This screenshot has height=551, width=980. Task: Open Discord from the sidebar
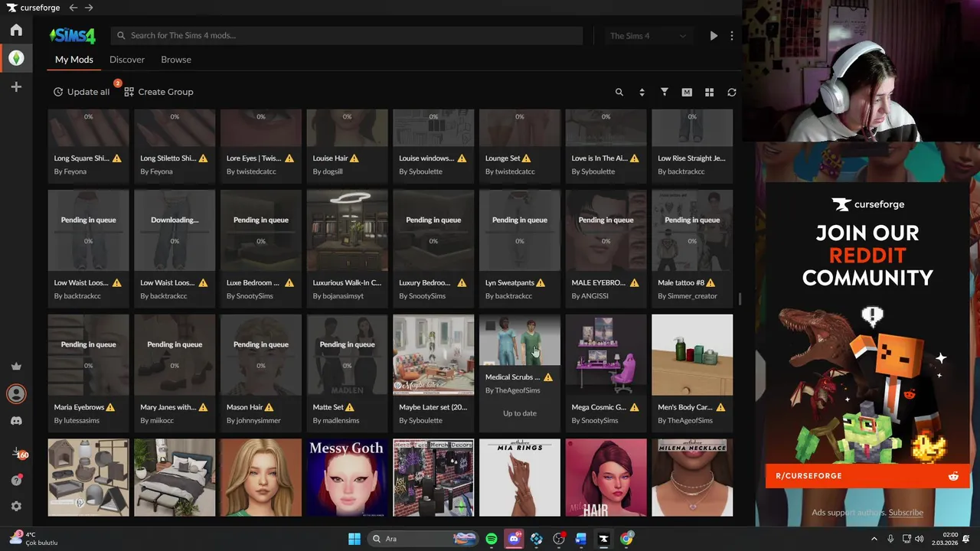tap(16, 421)
